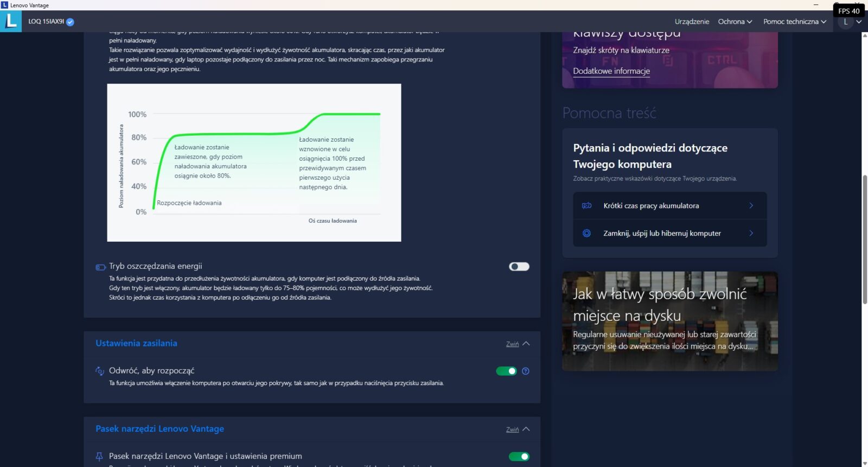This screenshot has height=467, width=868.
Task: Click the verified badge next to LOQ 15IAX9I
Action: tap(70, 22)
